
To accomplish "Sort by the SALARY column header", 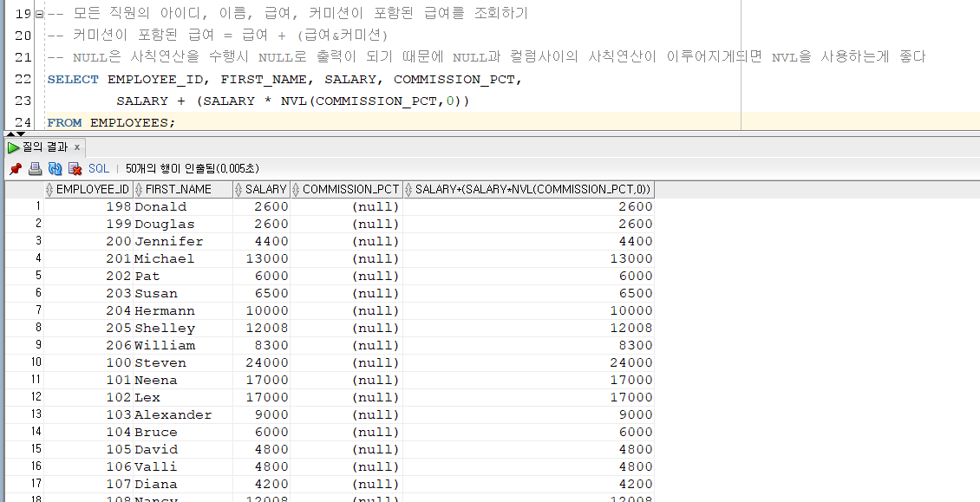I will [261, 189].
